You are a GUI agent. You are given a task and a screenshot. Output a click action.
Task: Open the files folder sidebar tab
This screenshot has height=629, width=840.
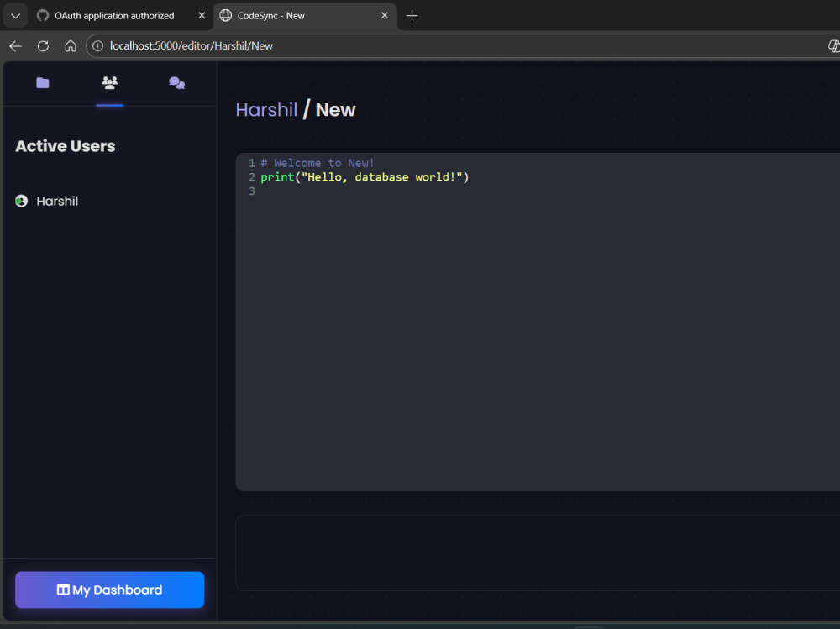click(x=42, y=83)
